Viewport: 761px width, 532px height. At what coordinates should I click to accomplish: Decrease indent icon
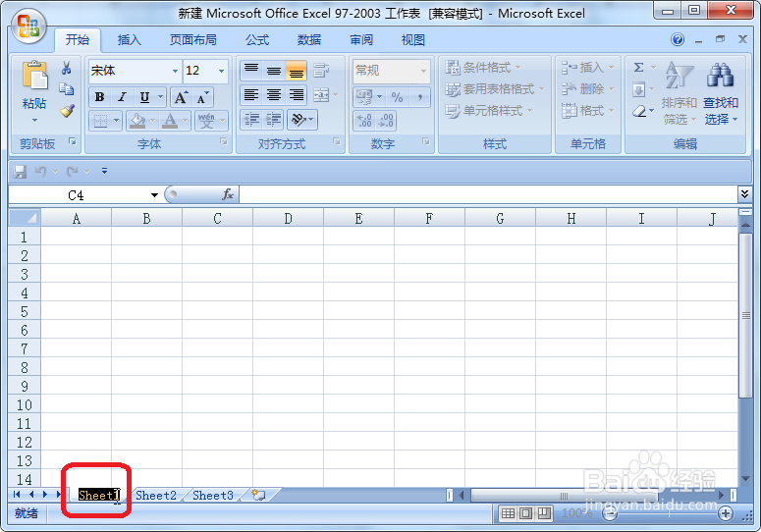tap(251, 120)
